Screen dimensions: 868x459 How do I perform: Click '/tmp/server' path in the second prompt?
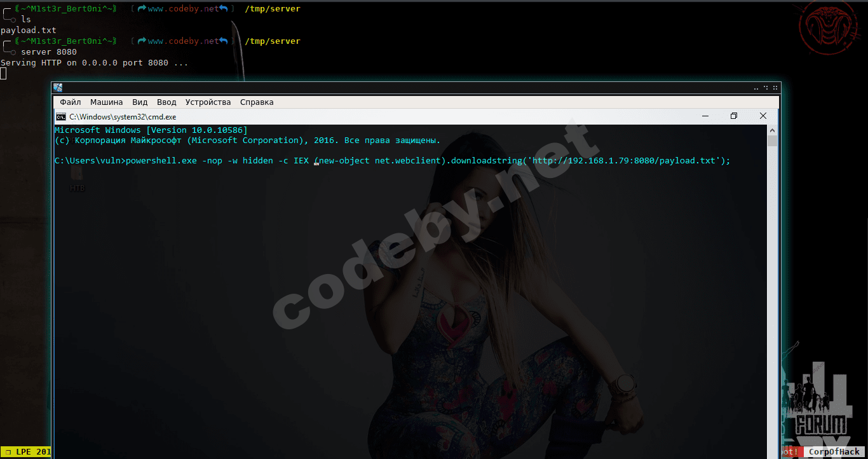coord(273,41)
